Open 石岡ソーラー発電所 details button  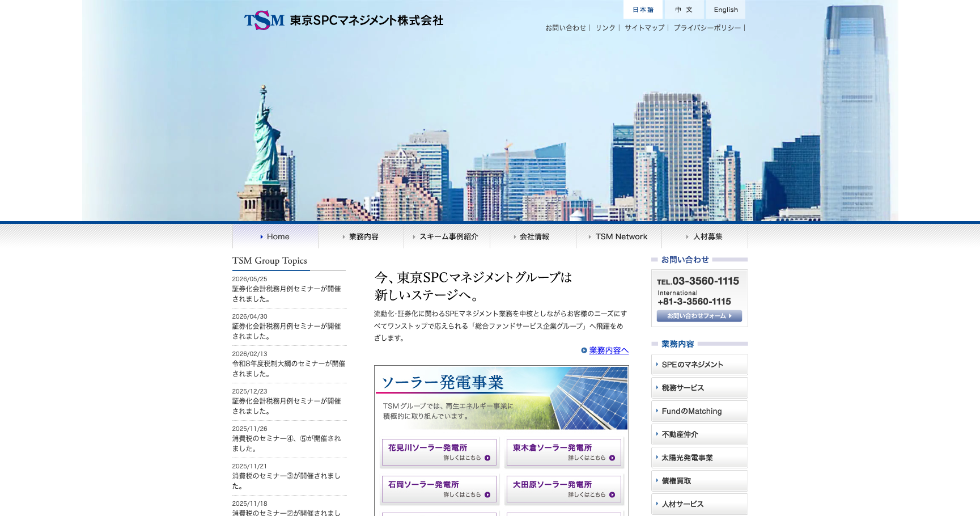439,489
